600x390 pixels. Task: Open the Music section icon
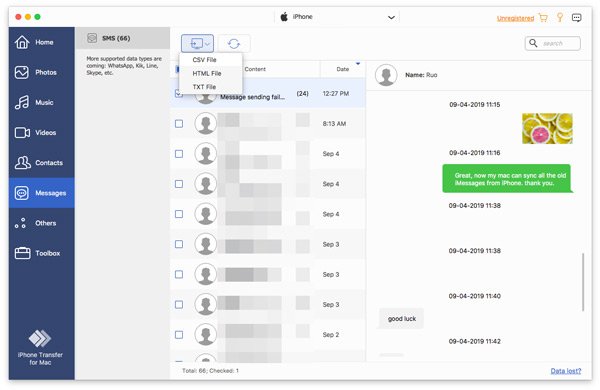[x=22, y=102]
